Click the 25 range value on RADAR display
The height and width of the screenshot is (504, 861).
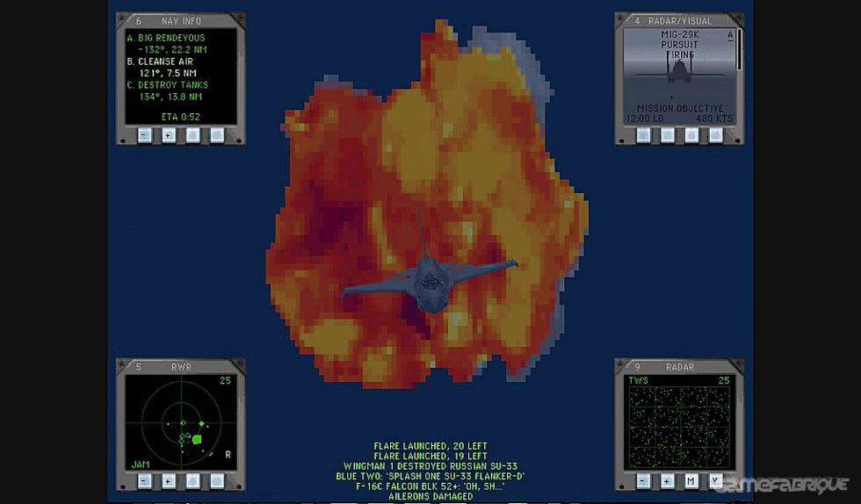point(724,380)
